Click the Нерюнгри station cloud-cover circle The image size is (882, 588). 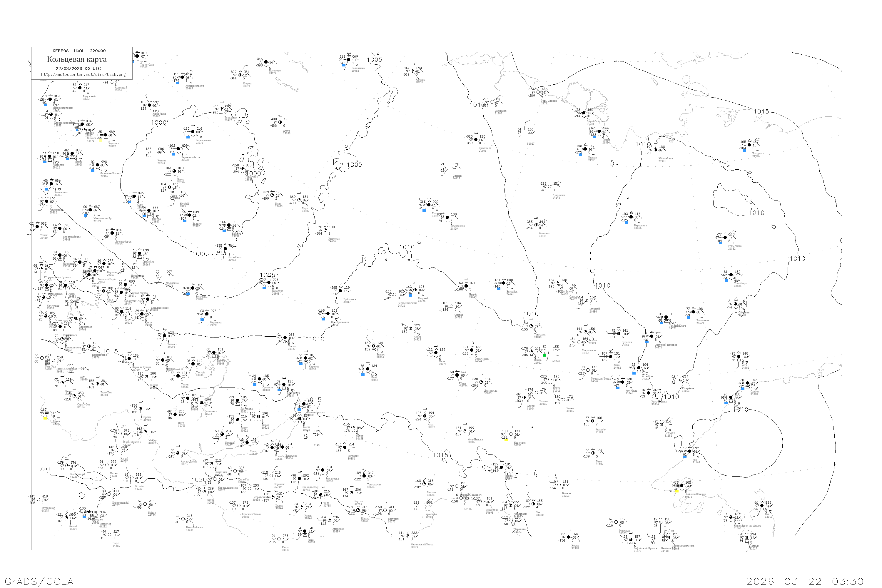click(x=511, y=434)
